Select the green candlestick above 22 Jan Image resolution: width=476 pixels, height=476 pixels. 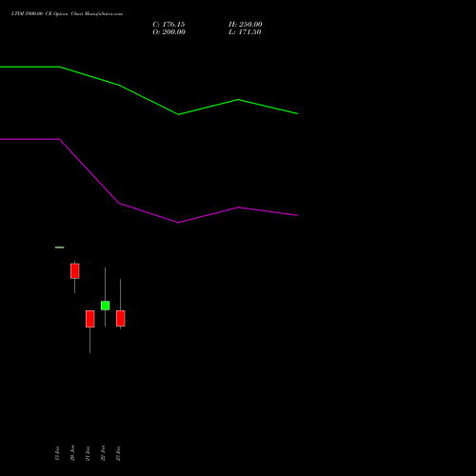[x=106, y=306]
